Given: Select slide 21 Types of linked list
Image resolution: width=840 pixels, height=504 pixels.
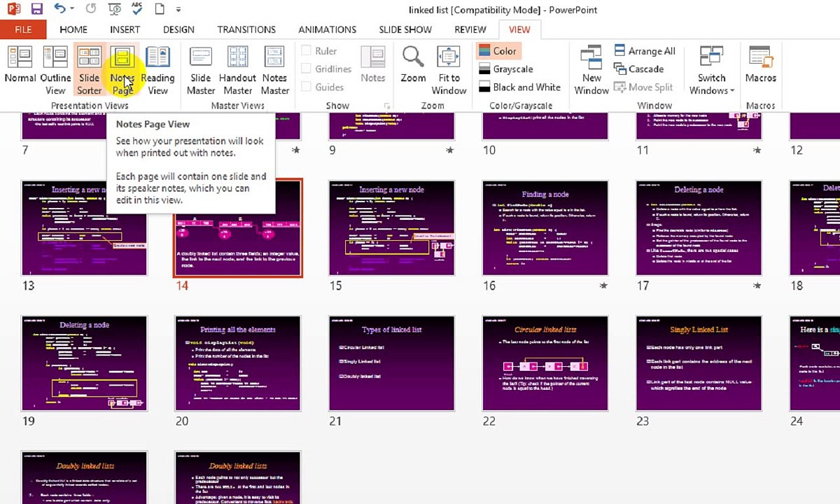Looking at the screenshot, I should 392,363.
